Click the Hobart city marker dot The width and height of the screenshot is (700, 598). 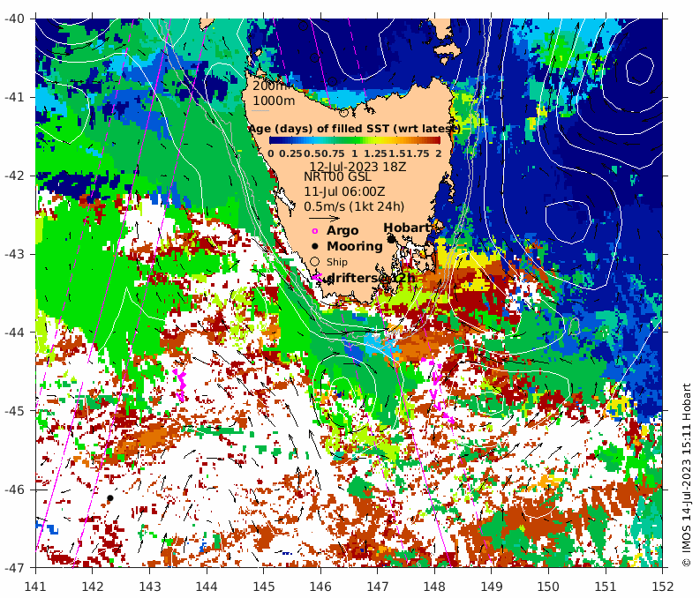click(x=391, y=240)
